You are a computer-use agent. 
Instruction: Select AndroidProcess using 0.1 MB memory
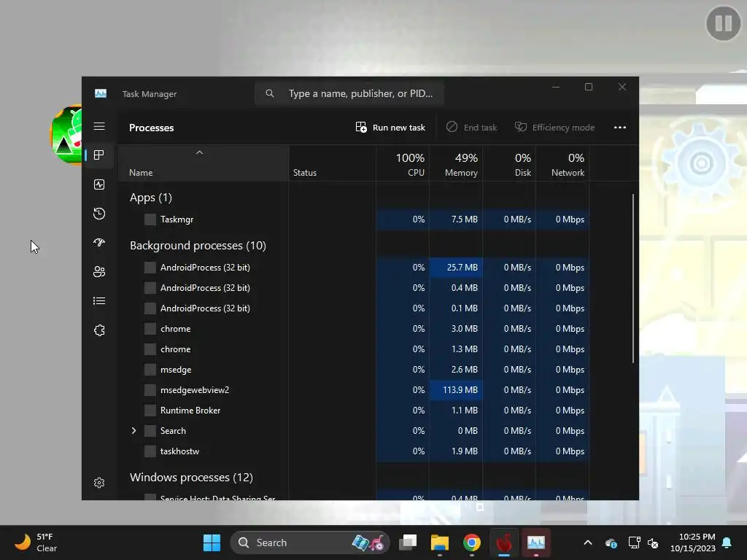tap(354, 308)
